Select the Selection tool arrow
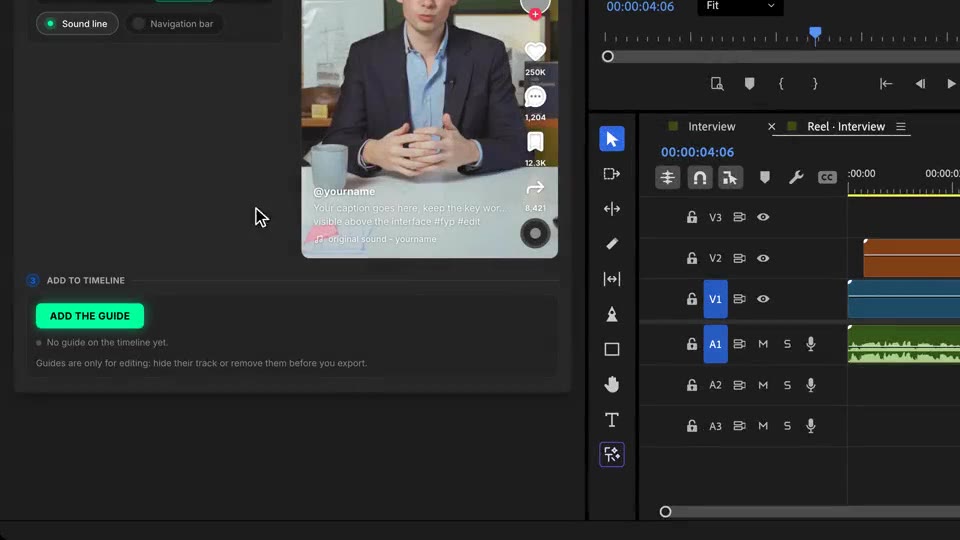The height and width of the screenshot is (540, 960). click(612, 139)
